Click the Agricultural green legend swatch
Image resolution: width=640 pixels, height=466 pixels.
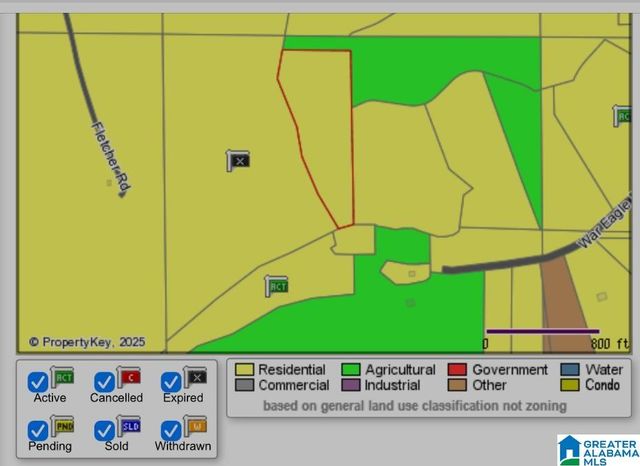350,370
